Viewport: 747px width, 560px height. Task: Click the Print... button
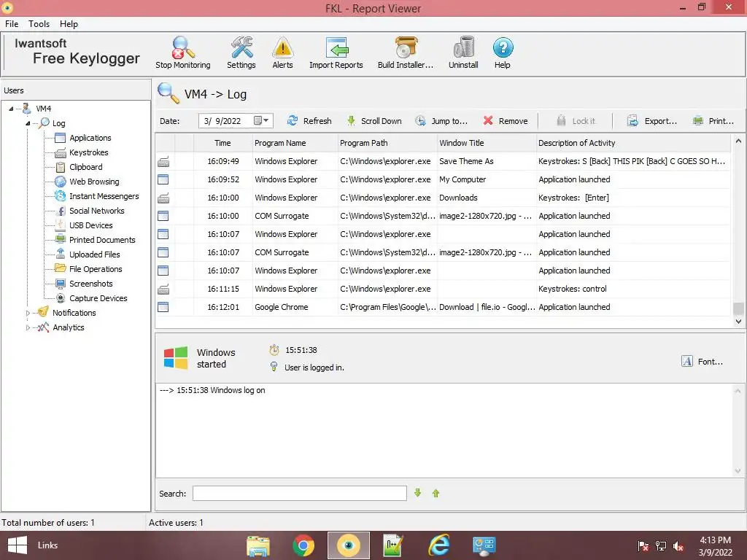(713, 121)
